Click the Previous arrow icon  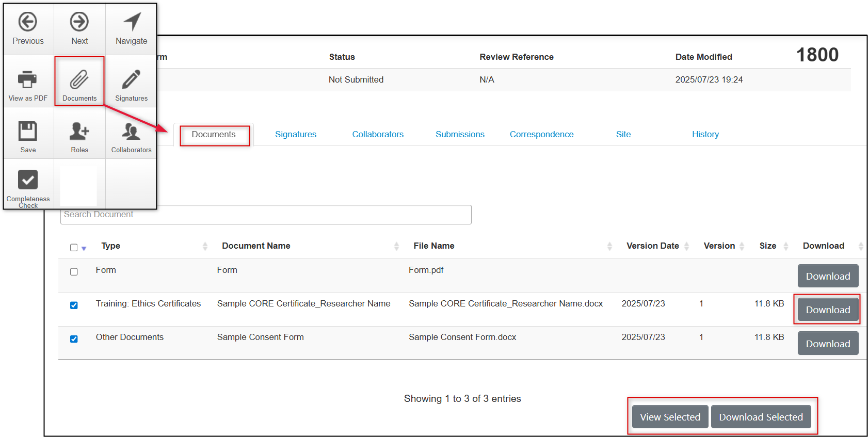click(x=28, y=22)
